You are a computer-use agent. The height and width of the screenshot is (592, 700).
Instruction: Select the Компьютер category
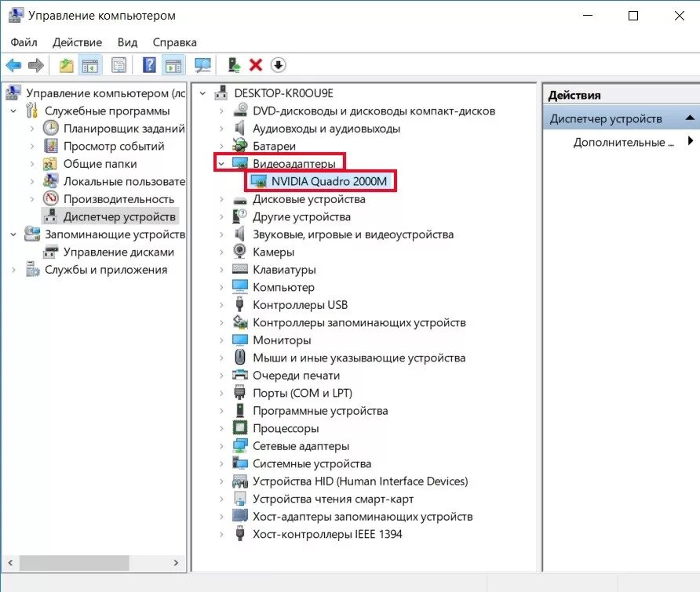tap(283, 287)
